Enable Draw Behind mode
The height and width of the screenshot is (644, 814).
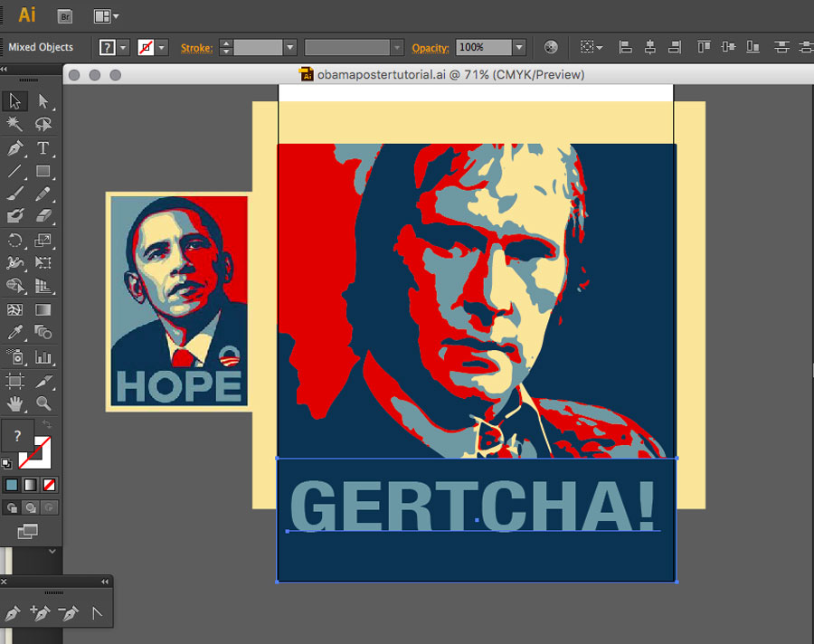(31, 508)
